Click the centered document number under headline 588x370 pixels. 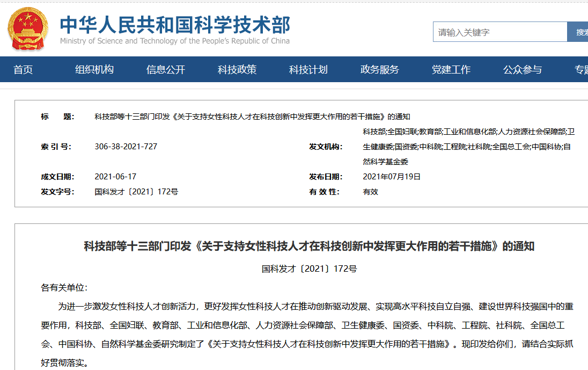[309, 269]
